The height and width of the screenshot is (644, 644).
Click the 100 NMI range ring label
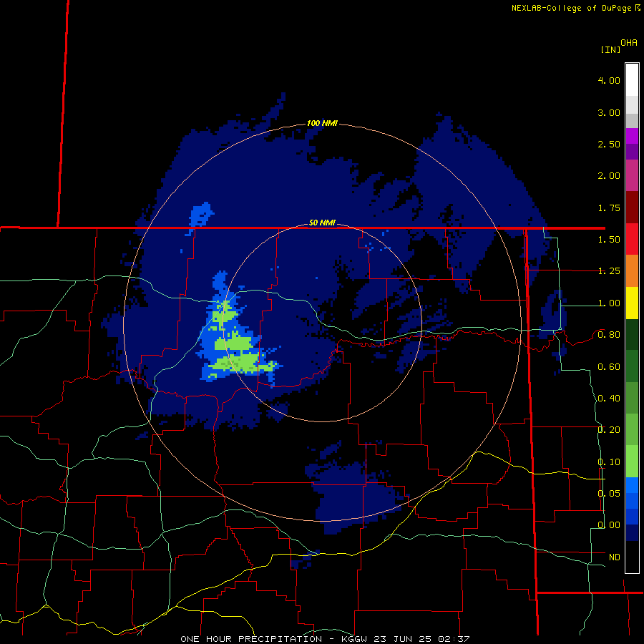point(322,123)
